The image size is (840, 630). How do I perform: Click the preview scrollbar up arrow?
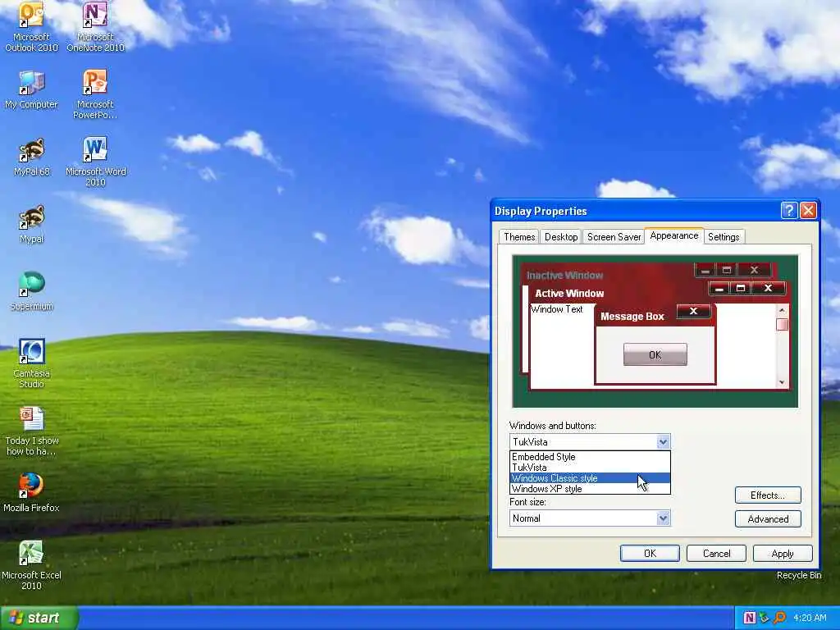[782, 310]
